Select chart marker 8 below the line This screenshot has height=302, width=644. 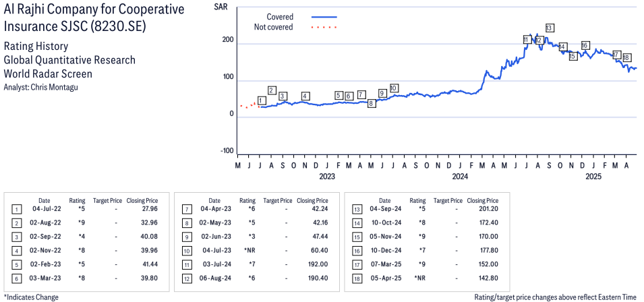pos(372,103)
